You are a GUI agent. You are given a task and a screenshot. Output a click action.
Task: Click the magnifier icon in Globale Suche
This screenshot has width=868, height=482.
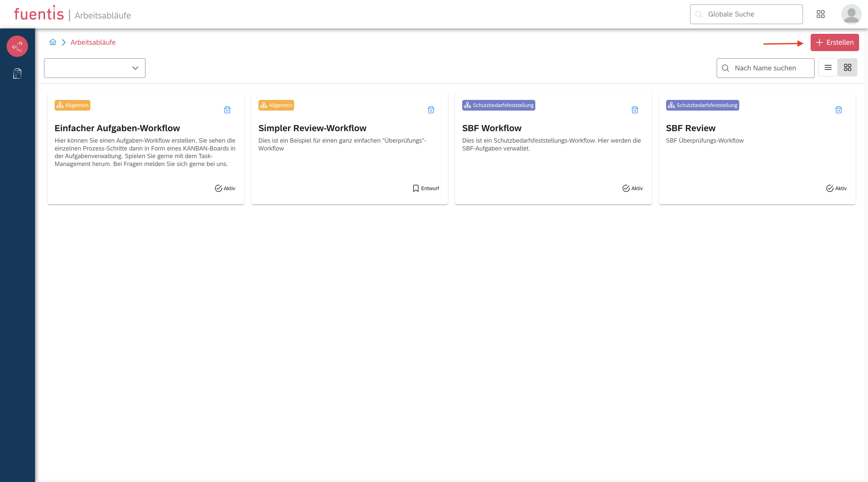[699, 14]
